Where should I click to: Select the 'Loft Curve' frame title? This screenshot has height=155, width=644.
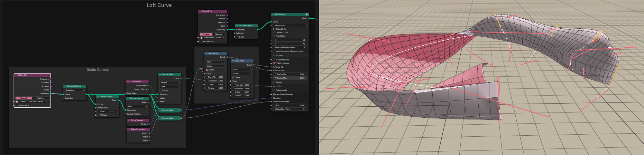(x=159, y=5)
